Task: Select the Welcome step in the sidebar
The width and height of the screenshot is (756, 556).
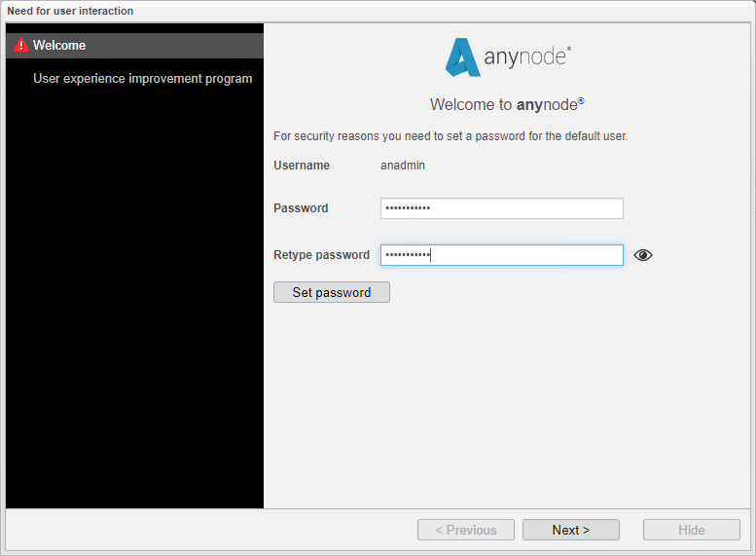Action: tap(59, 46)
